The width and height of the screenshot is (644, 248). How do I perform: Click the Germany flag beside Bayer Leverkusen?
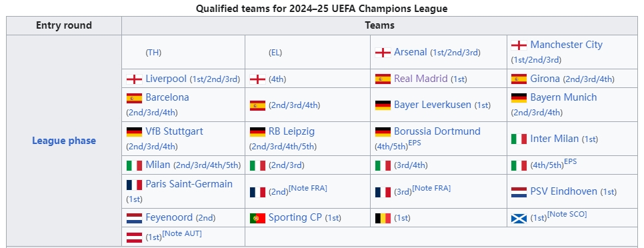(383, 105)
